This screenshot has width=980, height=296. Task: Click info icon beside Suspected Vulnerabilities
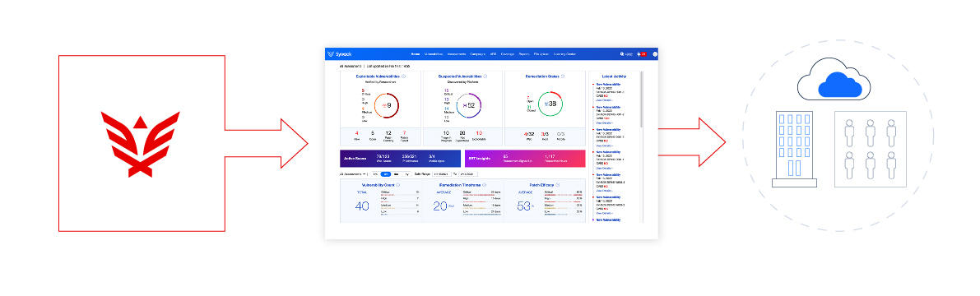485,76
